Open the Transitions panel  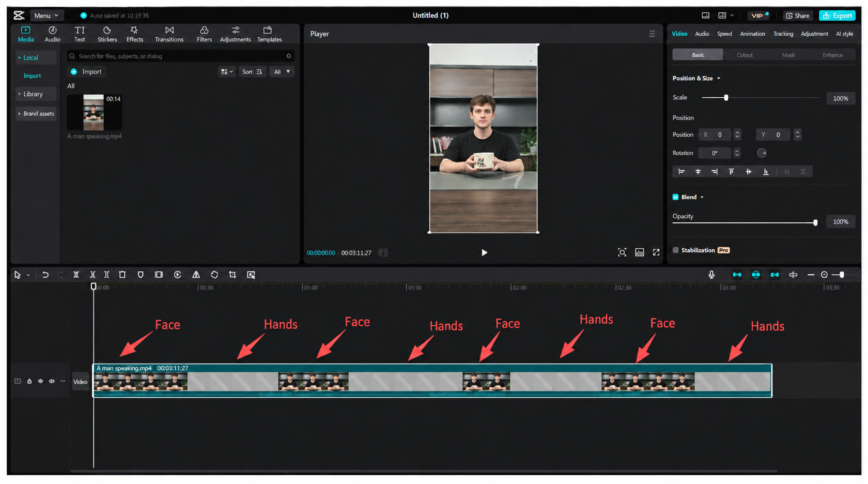[x=169, y=34]
